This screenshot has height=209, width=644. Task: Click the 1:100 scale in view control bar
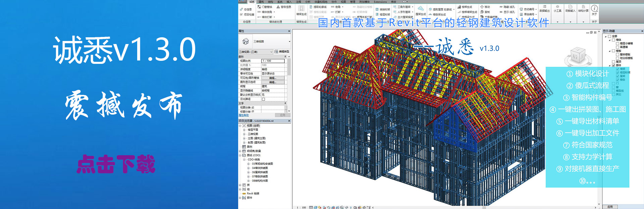click(302, 207)
